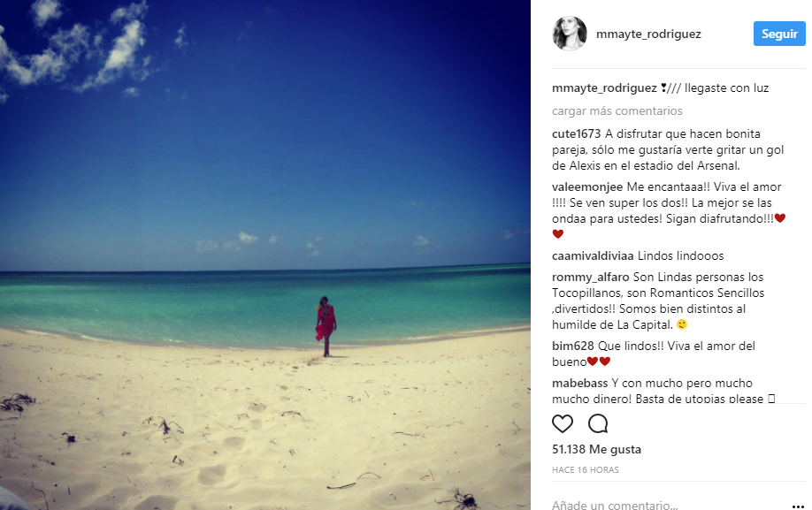Visit the valeemonjee commenter profile
812x510 pixels.
[x=587, y=187]
